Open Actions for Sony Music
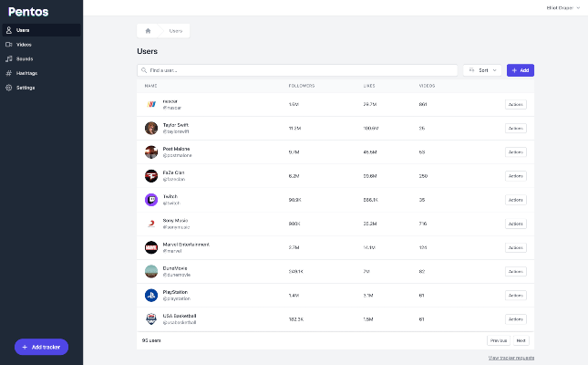The image size is (588, 365). coord(516,224)
